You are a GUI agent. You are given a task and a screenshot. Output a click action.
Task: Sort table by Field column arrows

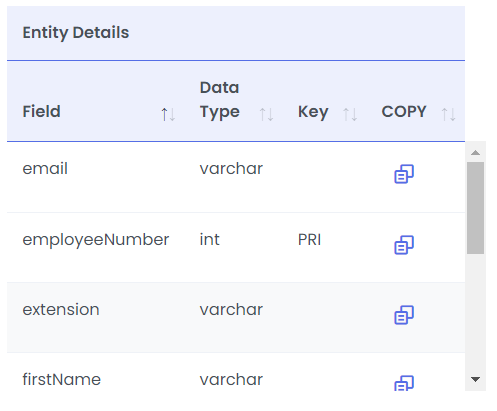tap(168, 114)
